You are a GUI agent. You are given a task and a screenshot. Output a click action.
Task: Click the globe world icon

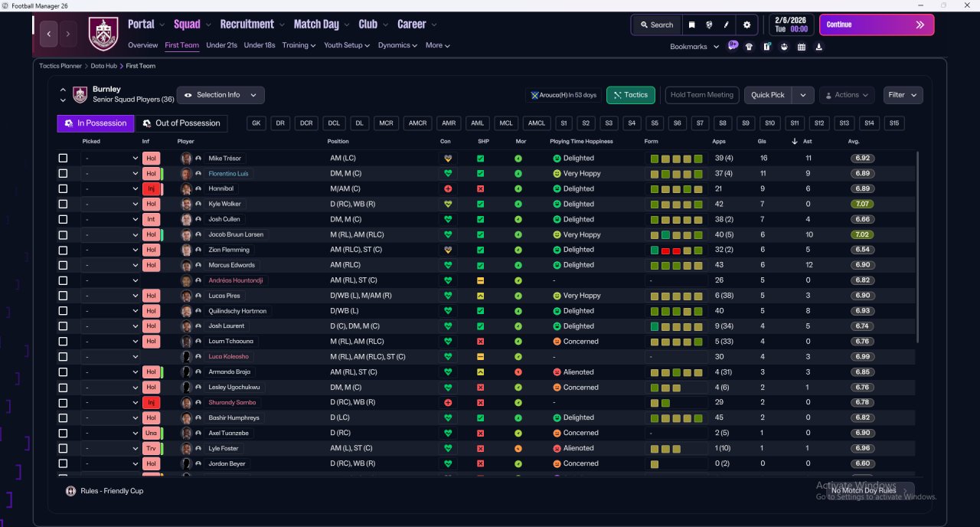click(709, 25)
